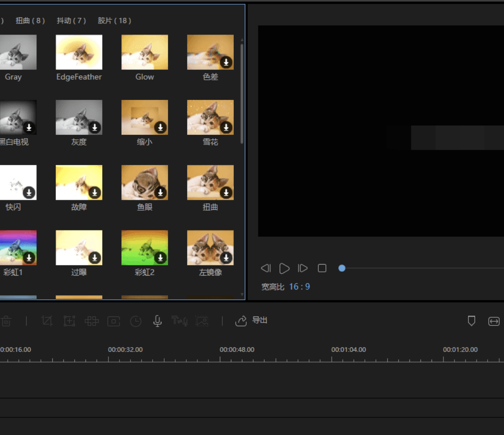Fit the timeline with the zoom-to-fit icon
Screen dimensions: 504x435
point(494,321)
